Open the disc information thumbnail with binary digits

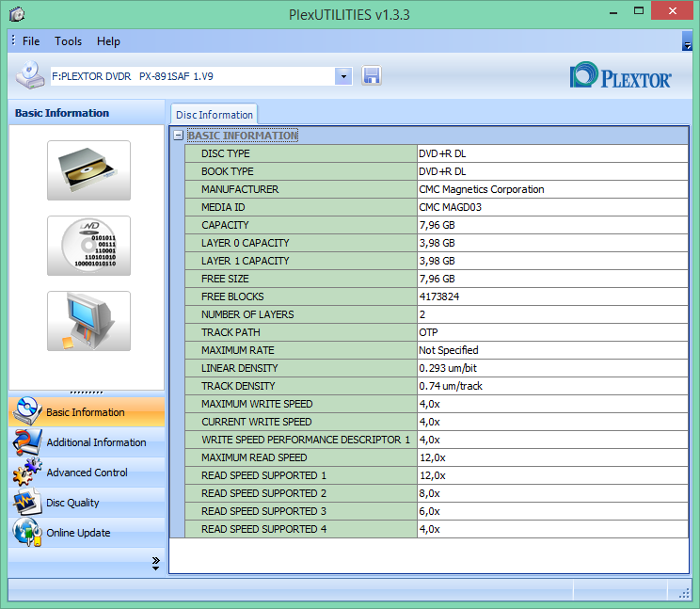(88, 246)
